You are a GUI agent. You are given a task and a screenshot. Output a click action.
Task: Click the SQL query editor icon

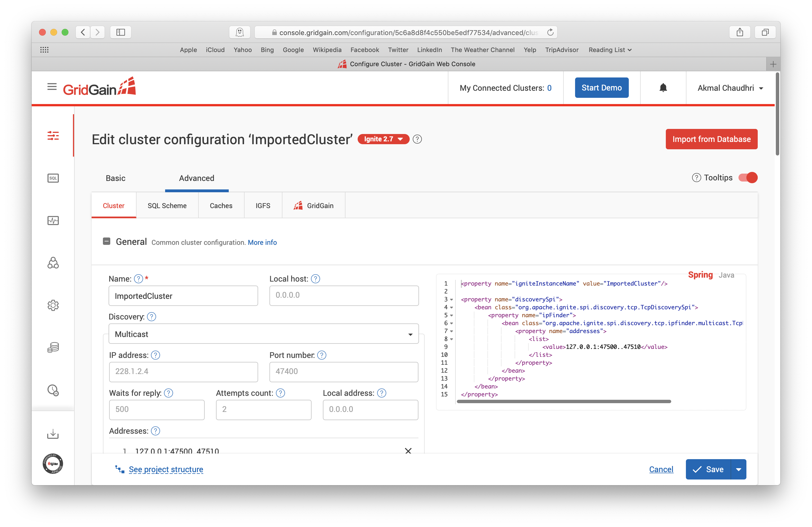[54, 178]
